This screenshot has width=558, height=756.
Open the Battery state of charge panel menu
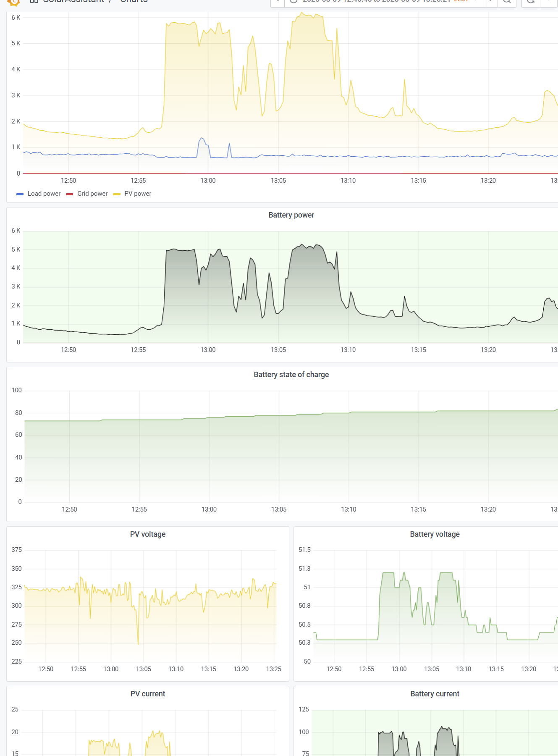point(291,375)
